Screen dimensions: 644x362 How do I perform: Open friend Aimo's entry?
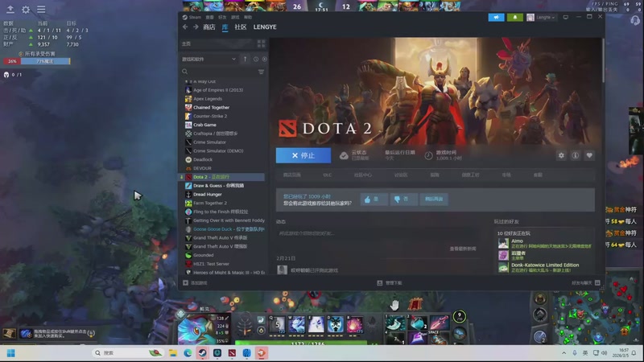pos(545,244)
